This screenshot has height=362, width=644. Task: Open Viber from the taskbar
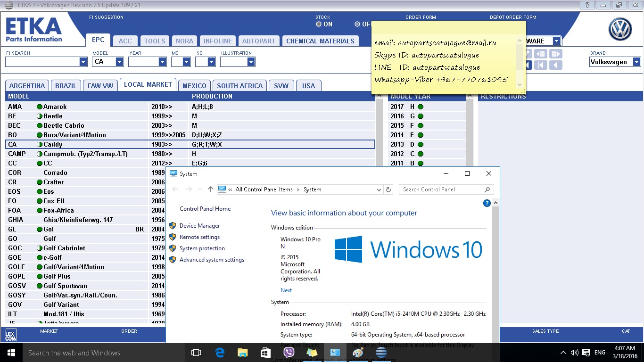coord(289,353)
